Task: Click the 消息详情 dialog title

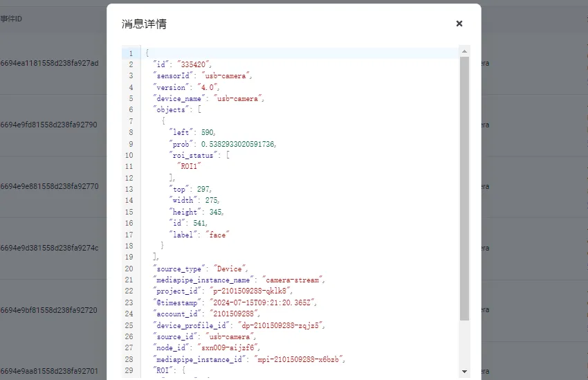Action: [144, 24]
